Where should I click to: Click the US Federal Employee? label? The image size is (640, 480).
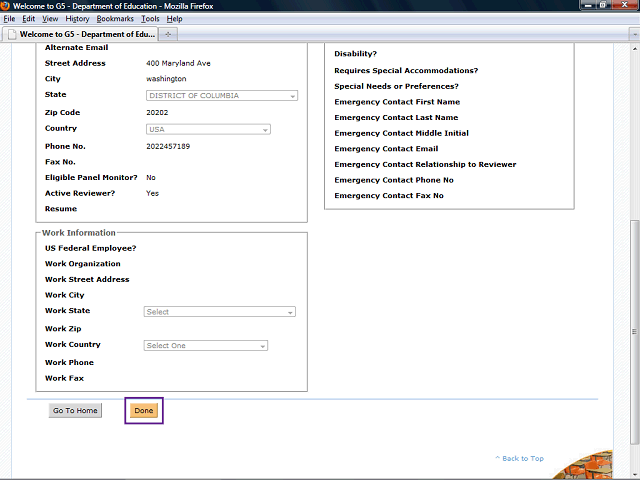tap(91, 248)
